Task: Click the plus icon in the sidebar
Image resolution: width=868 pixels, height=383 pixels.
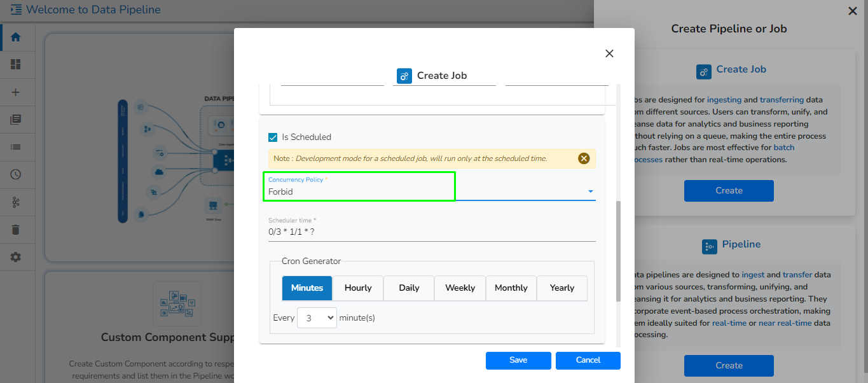Action: tap(16, 92)
